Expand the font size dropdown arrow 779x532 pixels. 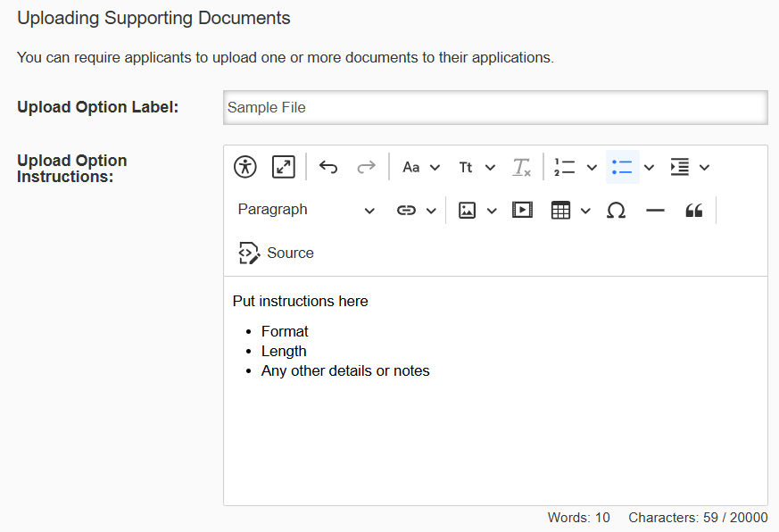click(490, 168)
